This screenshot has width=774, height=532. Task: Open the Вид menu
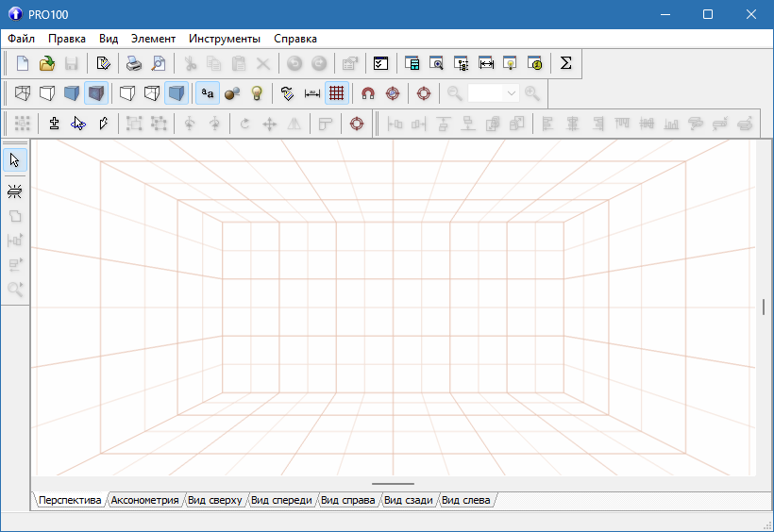(109, 39)
